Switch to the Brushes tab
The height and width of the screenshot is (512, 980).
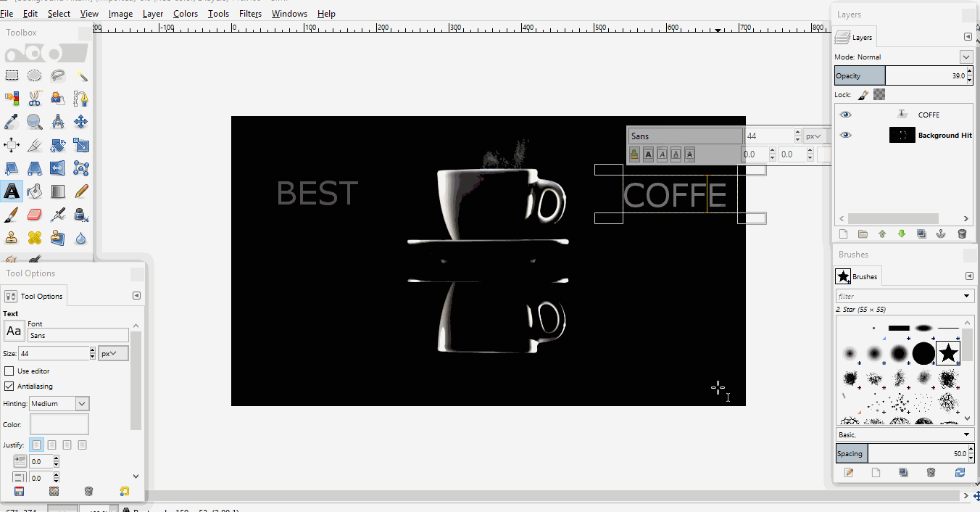[857, 276]
